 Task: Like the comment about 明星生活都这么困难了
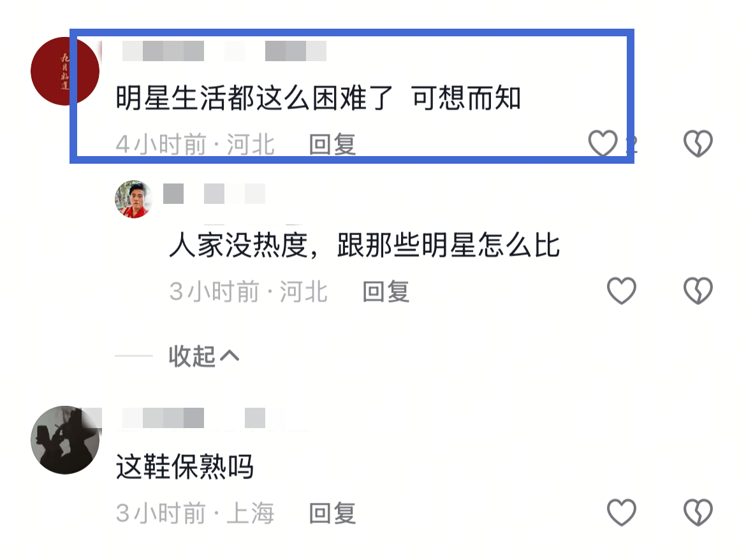click(603, 143)
